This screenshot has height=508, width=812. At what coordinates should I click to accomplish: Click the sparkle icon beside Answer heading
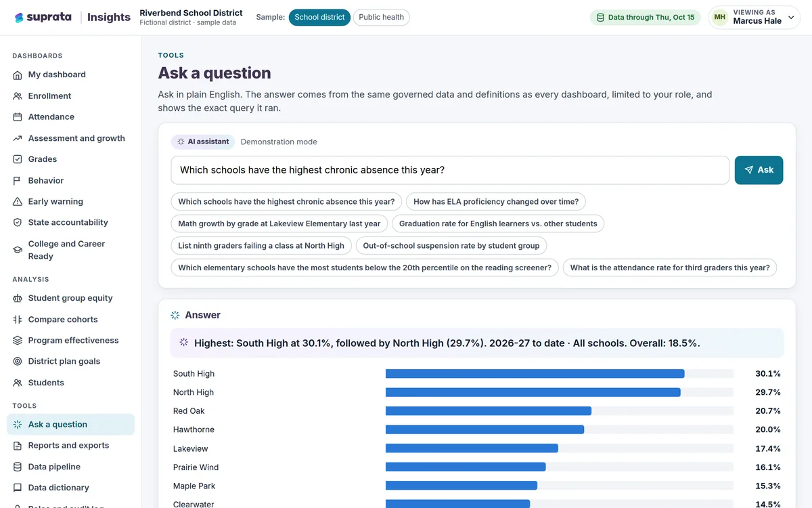175,315
